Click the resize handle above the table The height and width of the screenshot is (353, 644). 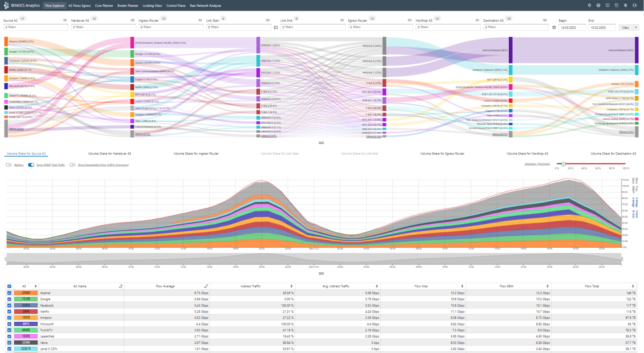point(321,273)
